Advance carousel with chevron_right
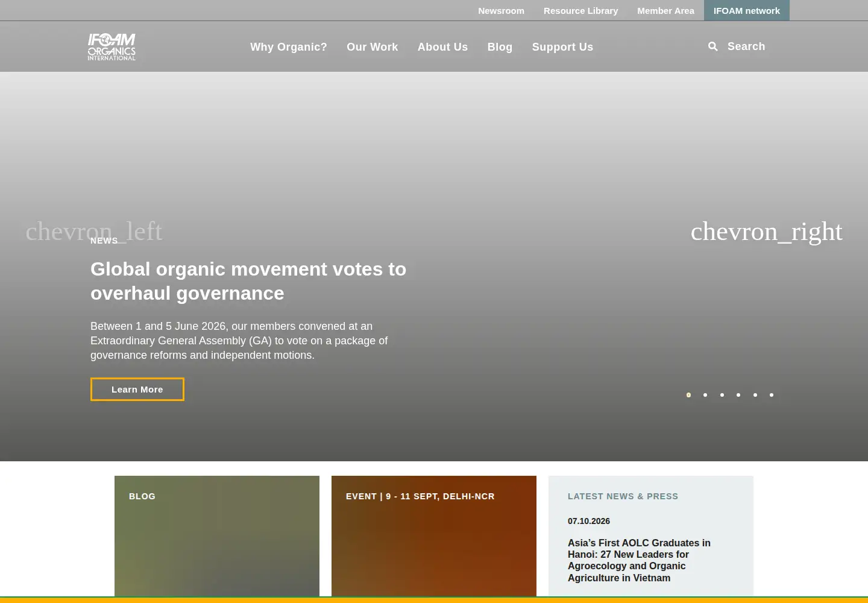The width and height of the screenshot is (868, 603). point(766,232)
